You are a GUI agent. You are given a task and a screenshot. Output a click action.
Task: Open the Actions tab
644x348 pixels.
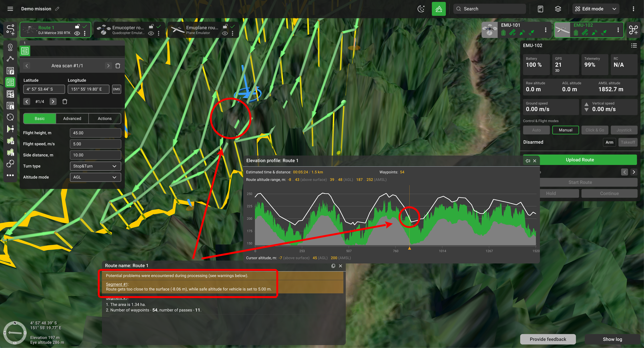(104, 119)
